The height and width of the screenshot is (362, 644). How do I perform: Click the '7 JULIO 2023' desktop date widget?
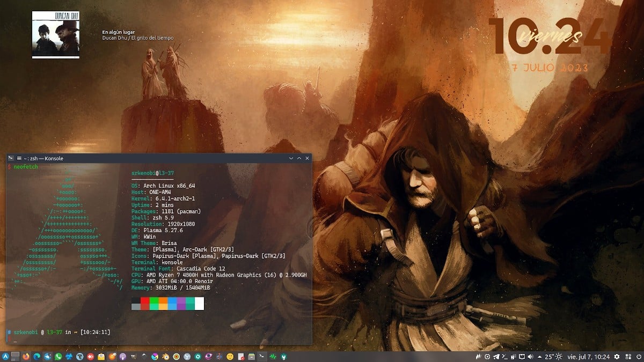(550, 68)
